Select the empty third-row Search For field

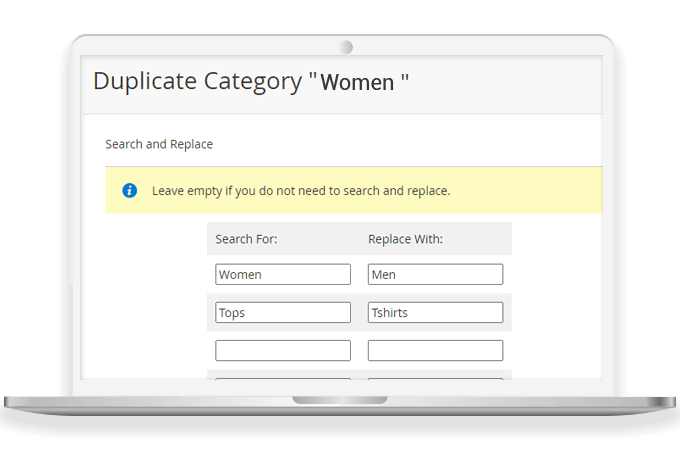[283, 350]
